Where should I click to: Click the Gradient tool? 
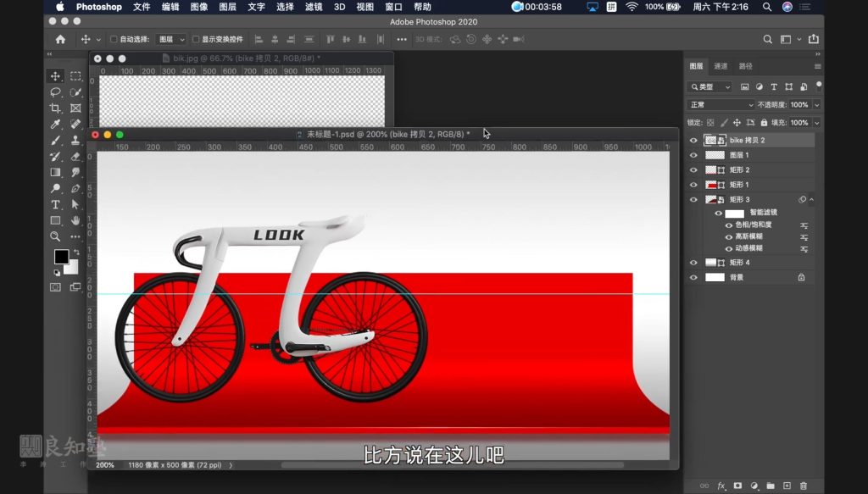point(55,173)
